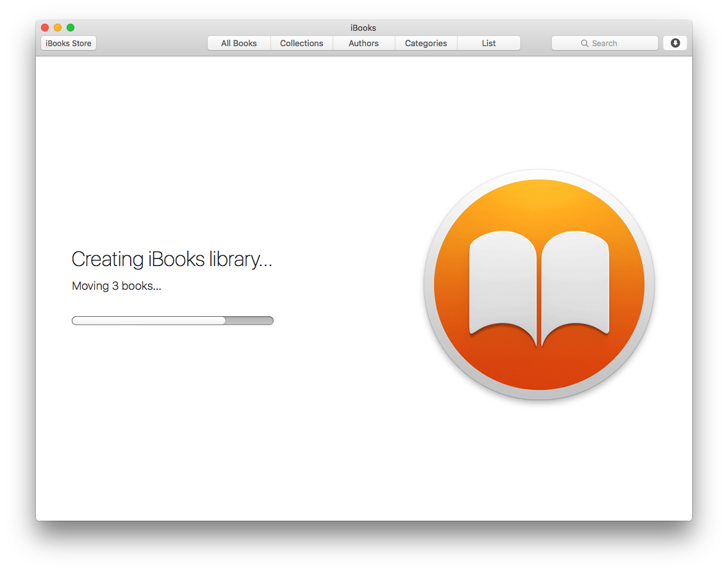
Task: Switch to the Collections tab
Action: 301,43
